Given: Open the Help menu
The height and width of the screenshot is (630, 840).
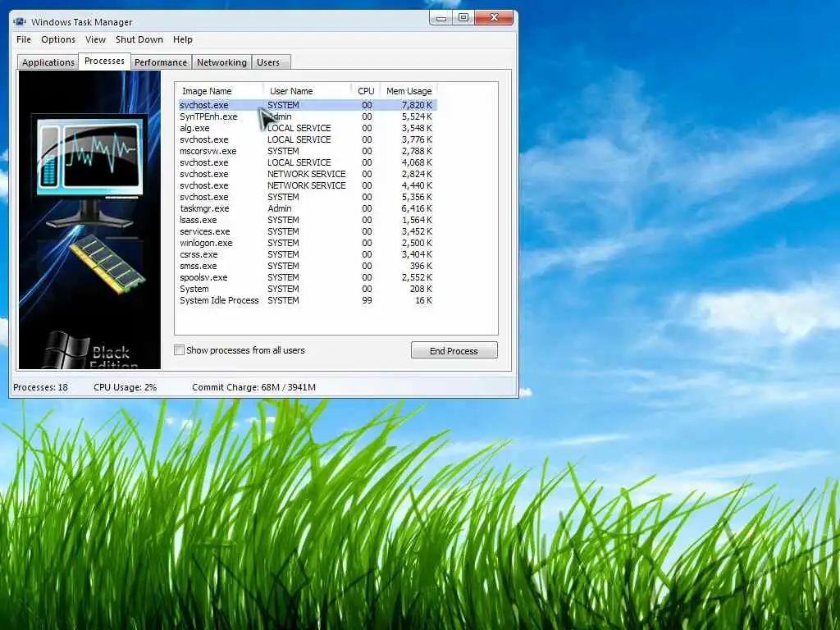Looking at the screenshot, I should [x=183, y=39].
